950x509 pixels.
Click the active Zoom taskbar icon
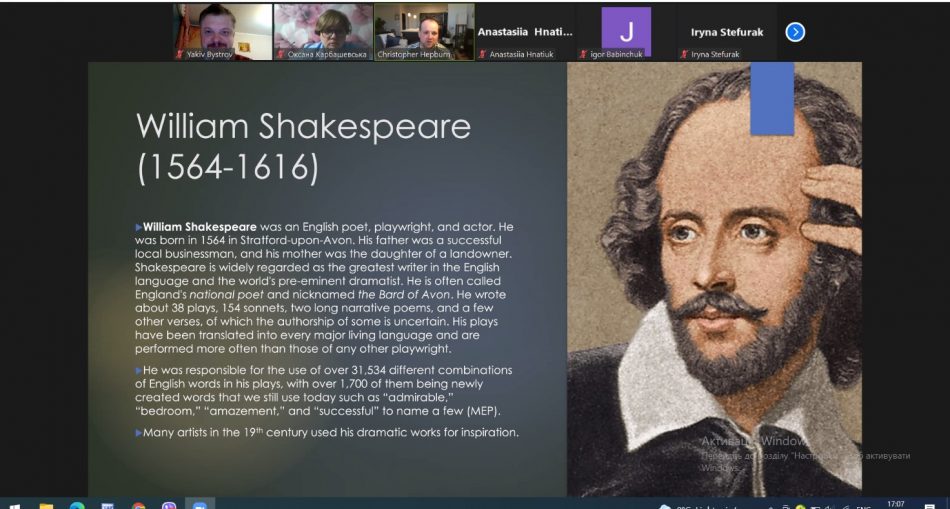(199, 505)
